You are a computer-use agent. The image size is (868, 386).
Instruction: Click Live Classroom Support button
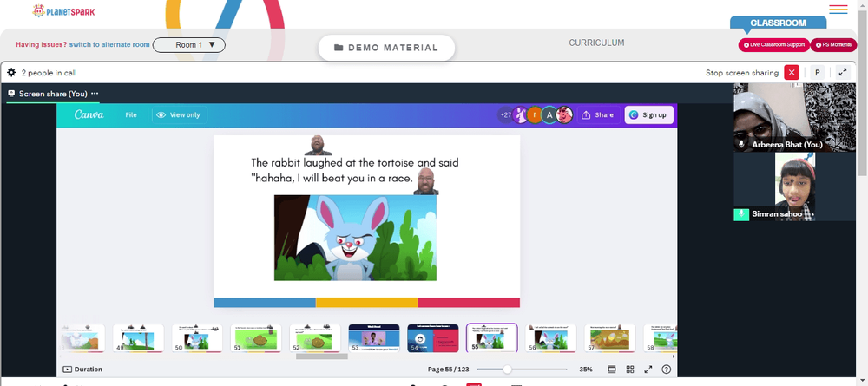[774, 45]
